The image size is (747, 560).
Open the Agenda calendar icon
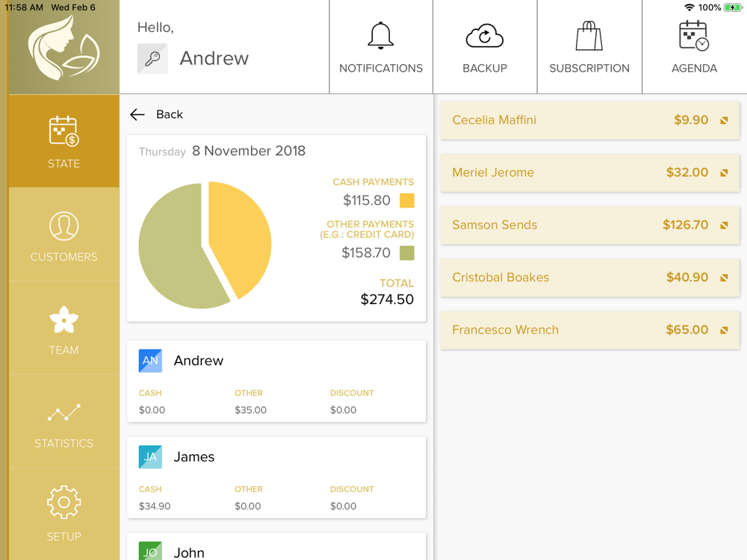(x=694, y=36)
